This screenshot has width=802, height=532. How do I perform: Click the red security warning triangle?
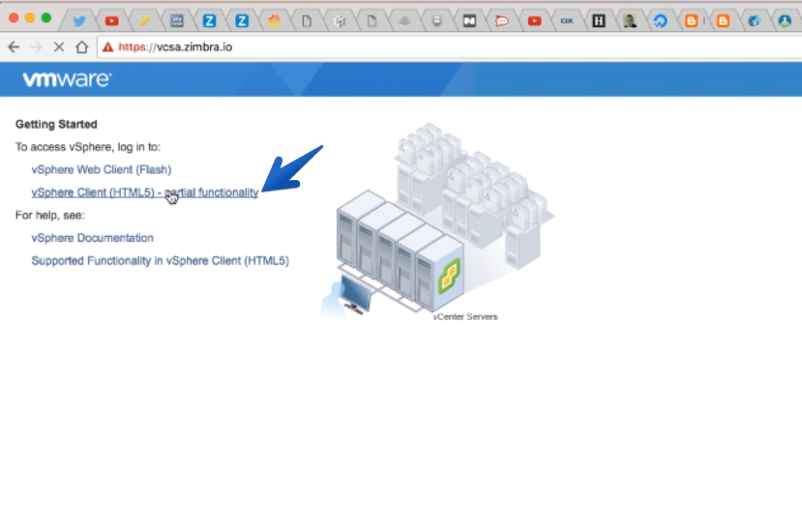(107, 47)
